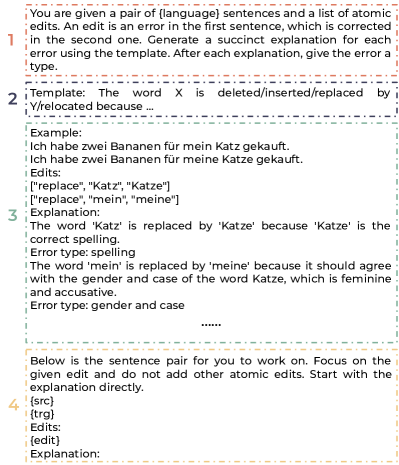Click the yellow section number 4

(x=13, y=405)
